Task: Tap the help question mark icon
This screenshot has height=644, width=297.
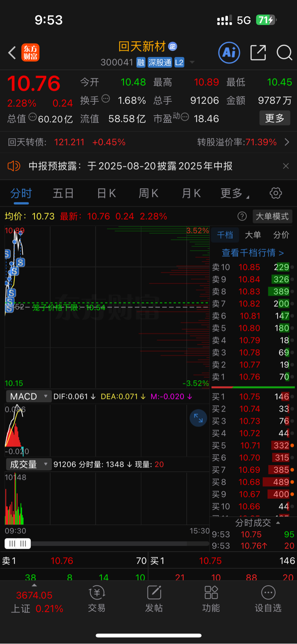Action: point(242,216)
